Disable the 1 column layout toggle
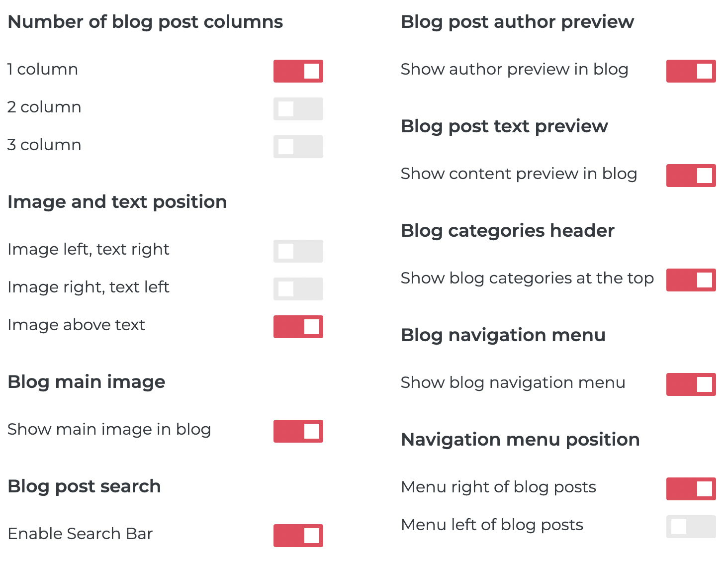 pyautogui.click(x=298, y=71)
